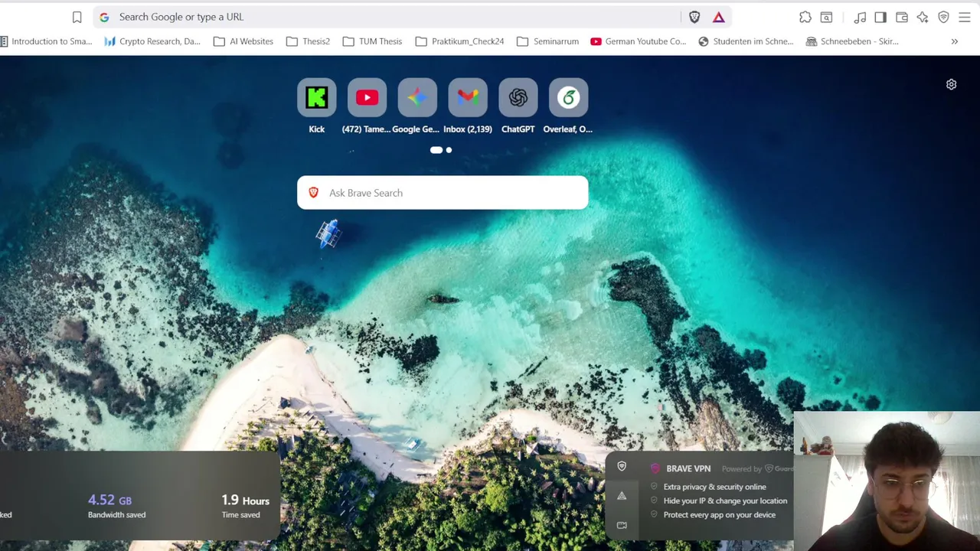This screenshot has width=980, height=551.
Task: Click the Ask Brave Search box
Action: 443,193
